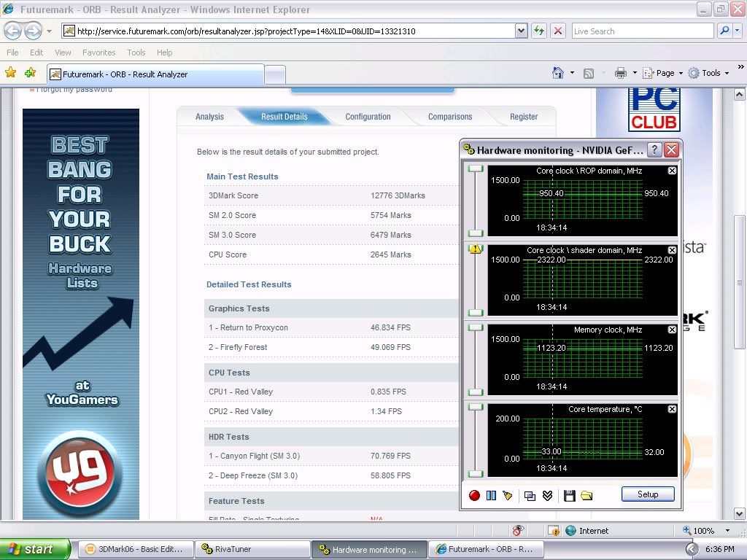The width and height of the screenshot is (747, 560).
Task: Expand hidden system tray icons arrow
Action: 692,549
